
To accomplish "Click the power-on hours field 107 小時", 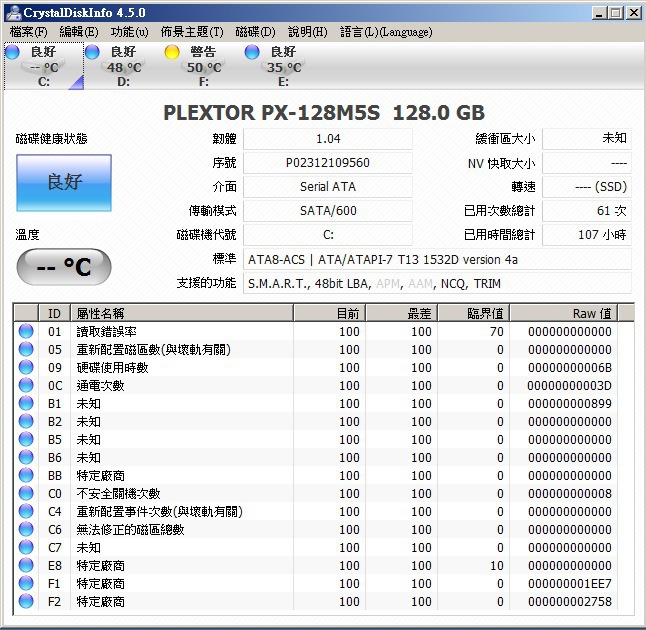I will (587, 235).
